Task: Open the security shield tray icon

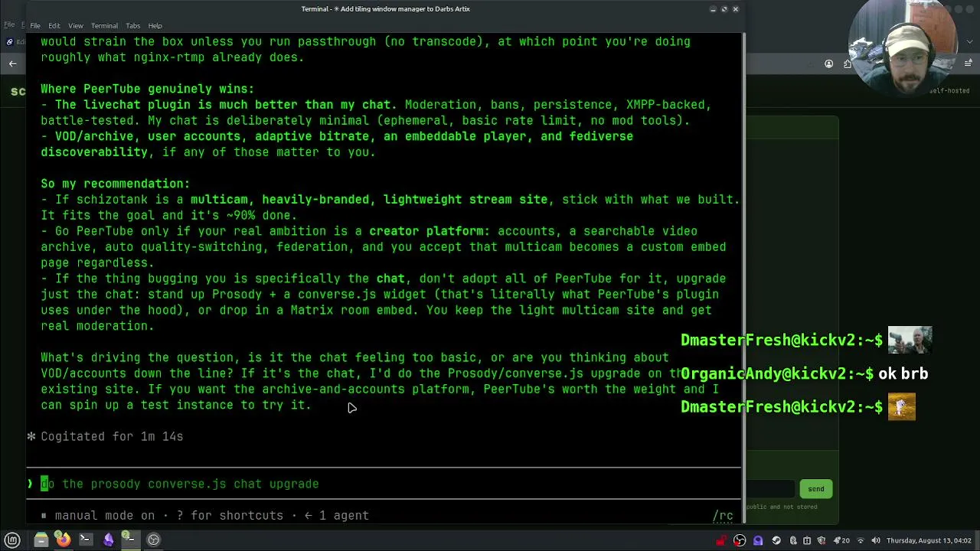Action: click(x=822, y=540)
